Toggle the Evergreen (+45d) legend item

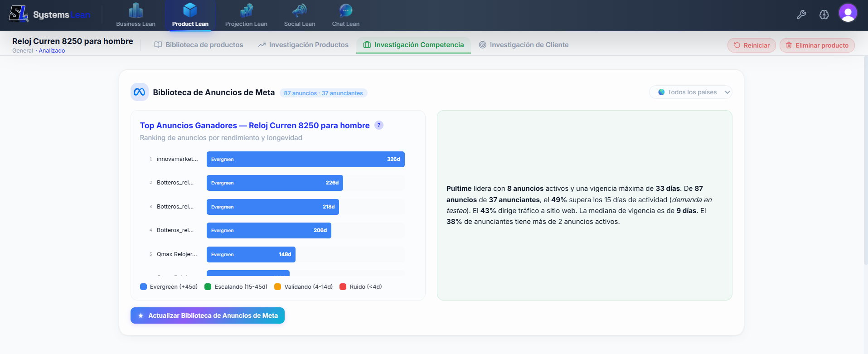coord(169,287)
